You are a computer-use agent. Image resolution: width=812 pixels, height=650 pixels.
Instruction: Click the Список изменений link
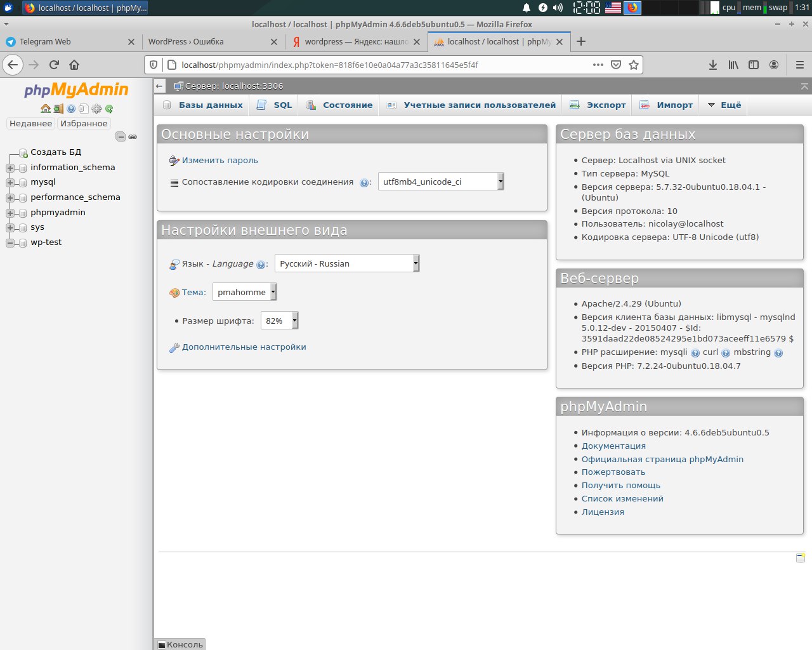point(622,499)
